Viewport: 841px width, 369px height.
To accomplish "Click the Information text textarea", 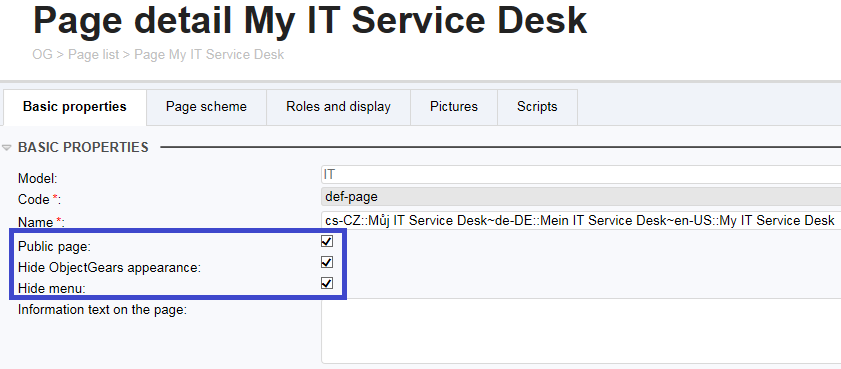I will point(581,331).
